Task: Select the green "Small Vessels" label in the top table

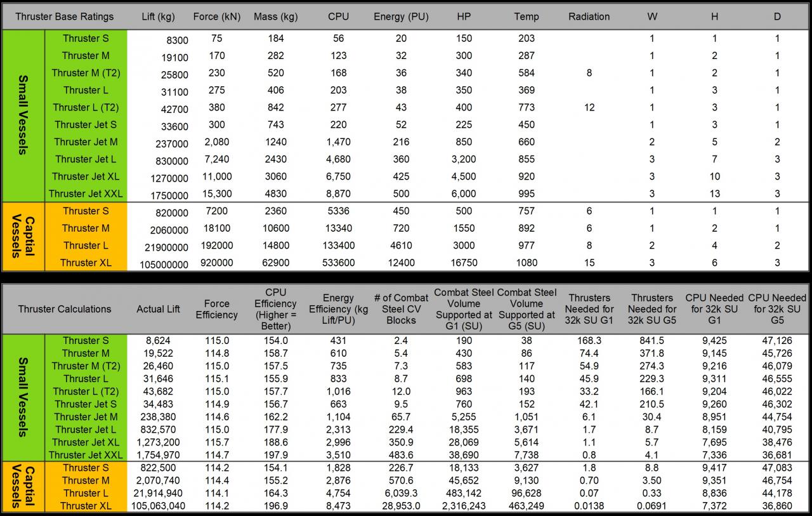Action: click(23, 116)
